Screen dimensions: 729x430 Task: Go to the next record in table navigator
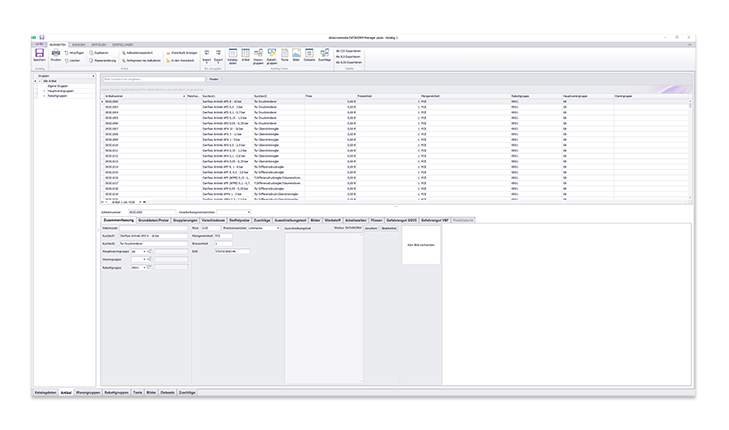coord(140,202)
